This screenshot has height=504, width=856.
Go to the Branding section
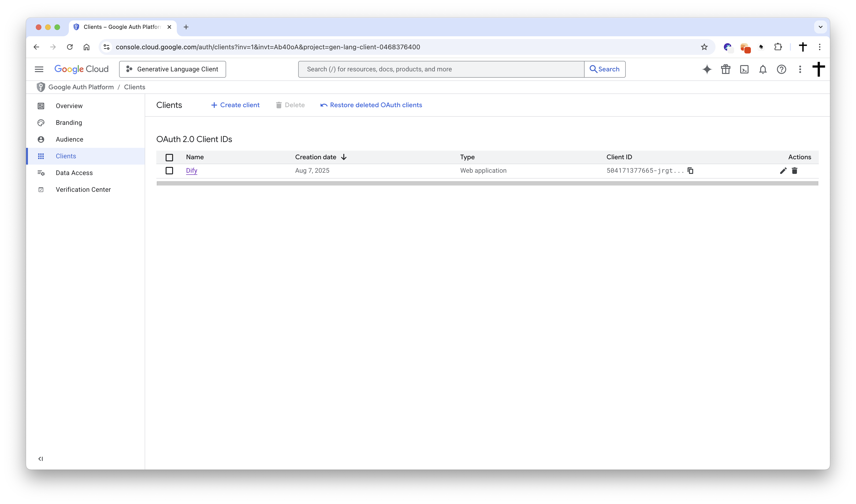point(69,123)
